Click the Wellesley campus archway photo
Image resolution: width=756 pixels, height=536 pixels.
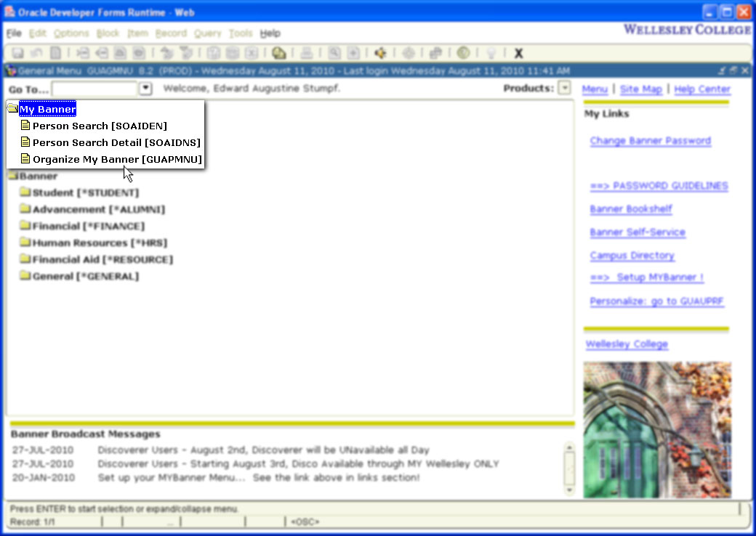point(657,429)
